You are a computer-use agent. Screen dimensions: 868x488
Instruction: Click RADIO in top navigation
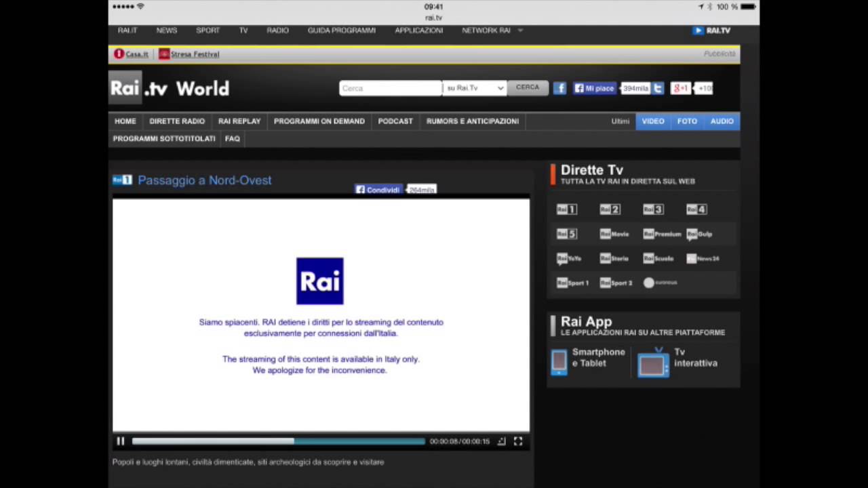click(x=277, y=30)
